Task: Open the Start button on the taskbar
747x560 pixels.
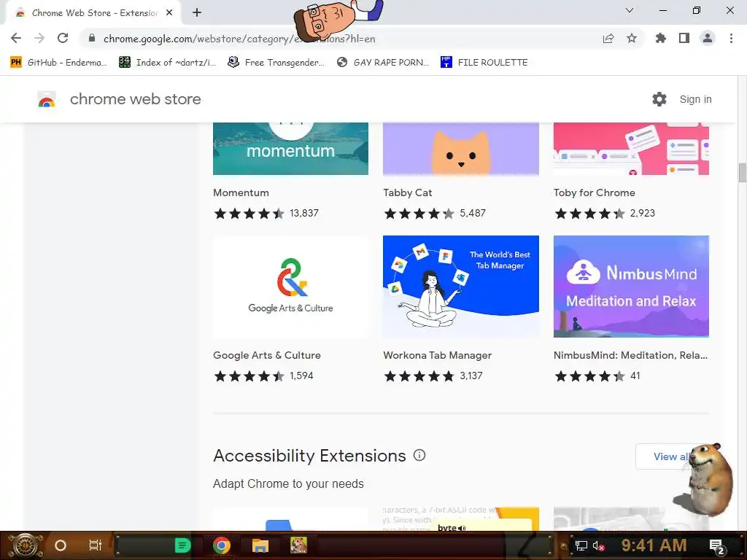Action: pyautogui.click(x=26, y=545)
